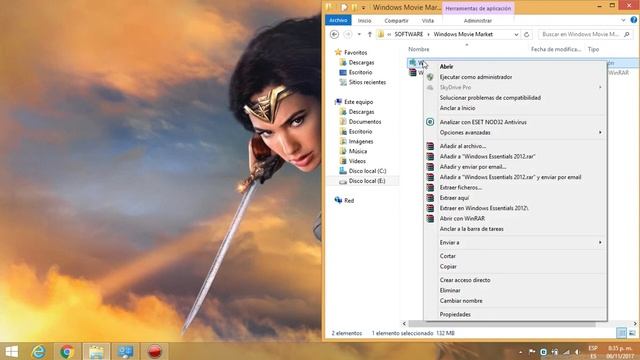This screenshot has height=360, width=640.
Task: Launch Internet Explorer from the taskbar
Action: pyautogui.click(x=38, y=351)
